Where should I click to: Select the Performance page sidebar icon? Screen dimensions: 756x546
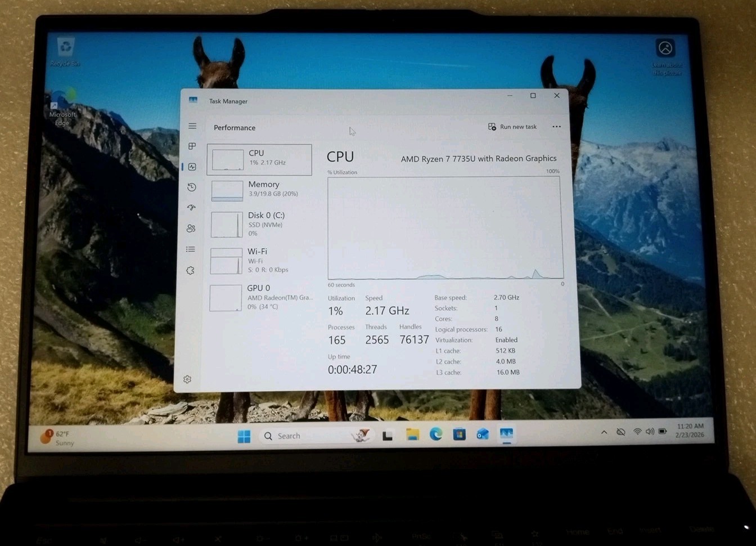[x=192, y=167]
